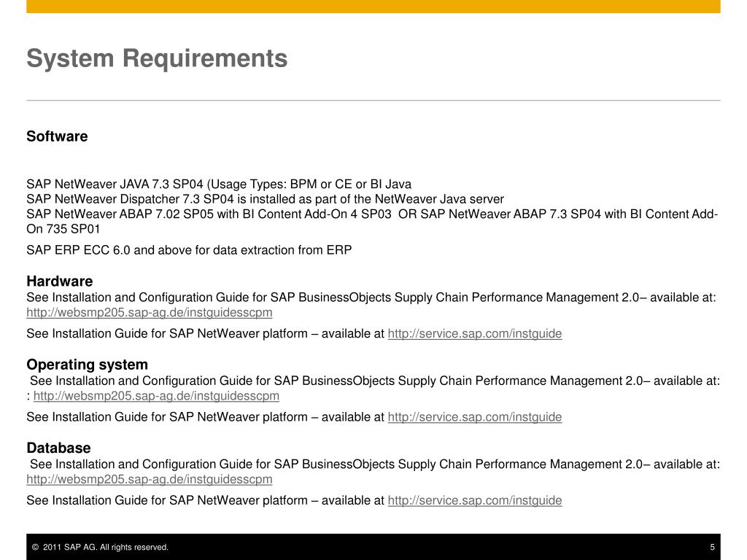Click the SAP NetWeaver JAVA 7.3 SP04 line

click(219, 184)
